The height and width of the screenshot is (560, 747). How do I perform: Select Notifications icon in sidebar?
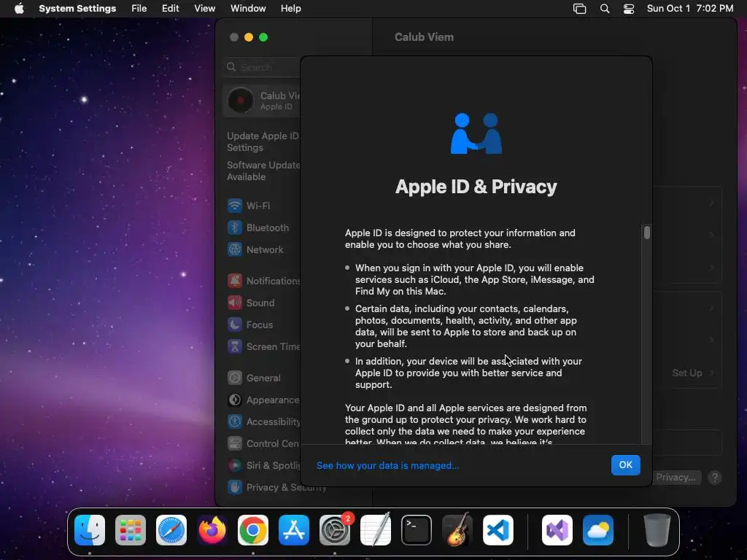pyautogui.click(x=234, y=281)
